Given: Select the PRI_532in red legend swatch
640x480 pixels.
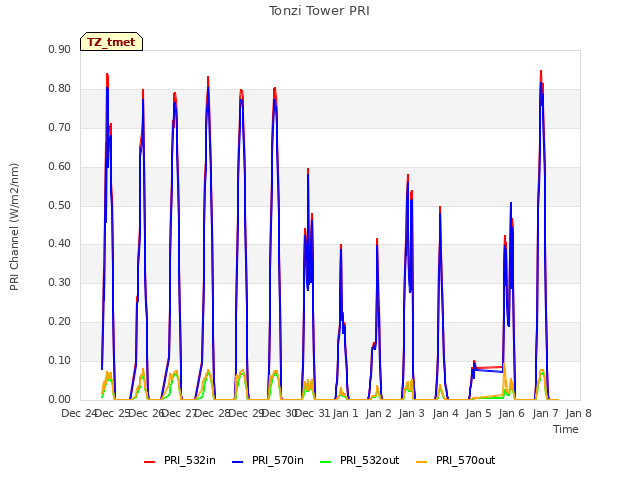Looking at the screenshot, I should click(x=149, y=461).
